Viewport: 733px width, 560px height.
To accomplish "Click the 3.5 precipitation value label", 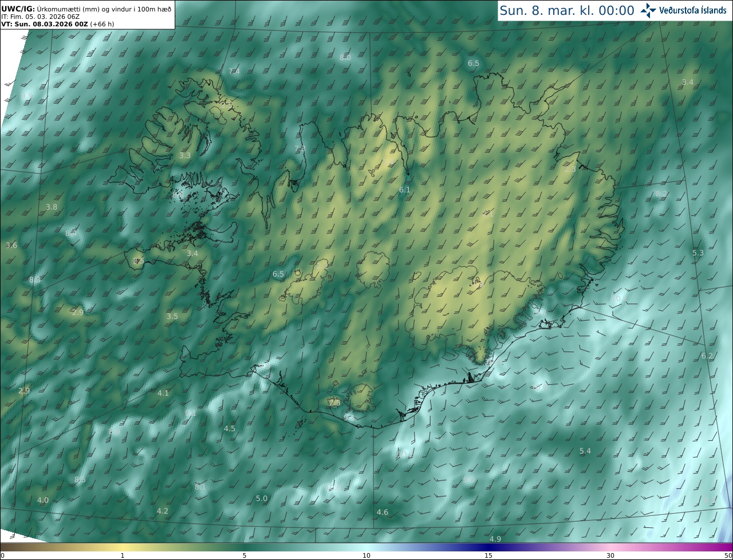I will 172,316.
